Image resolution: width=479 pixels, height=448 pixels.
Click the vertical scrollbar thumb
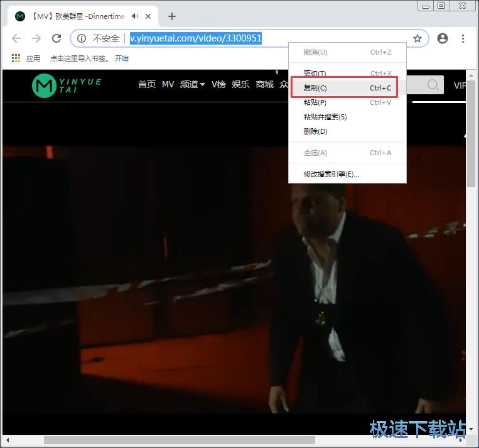[x=471, y=133]
